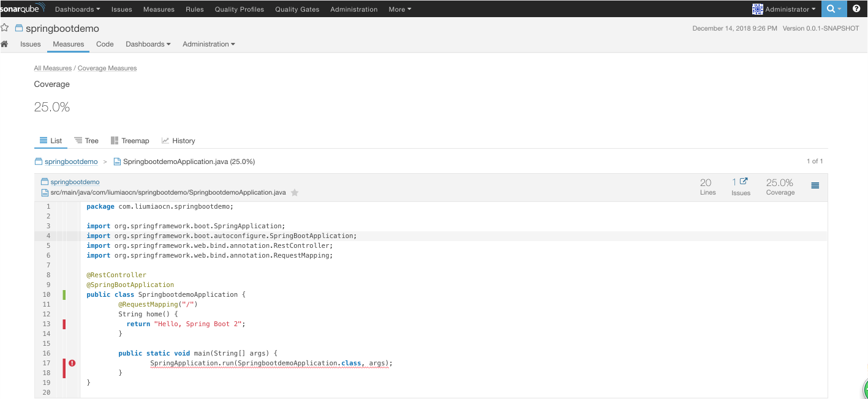868x399 pixels.
Task: Click SpringbootdemoApplication.java (25.0%) breadcrumb entry
Action: tap(189, 162)
